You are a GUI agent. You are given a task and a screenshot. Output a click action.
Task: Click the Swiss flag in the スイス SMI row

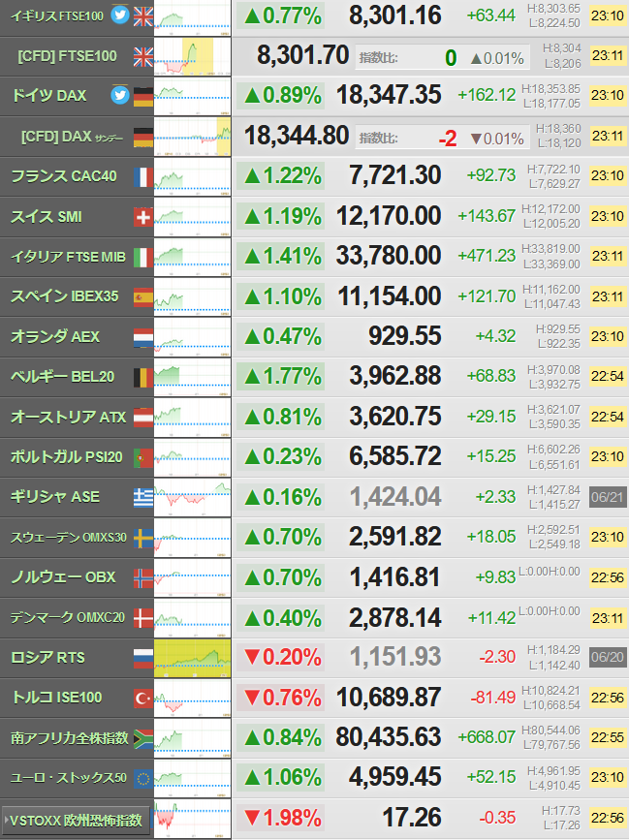point(143,217)
